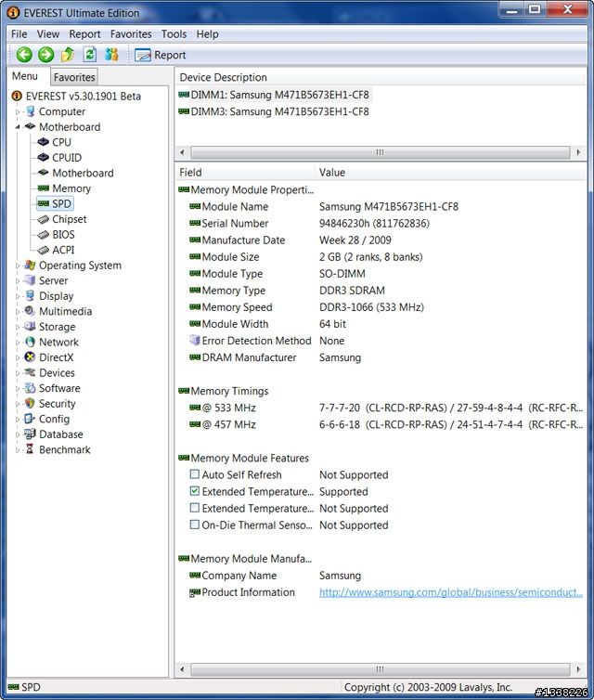The image size is (594, 700).
Task: Select the SPD icon in the tree
Action: coord(44,203)
